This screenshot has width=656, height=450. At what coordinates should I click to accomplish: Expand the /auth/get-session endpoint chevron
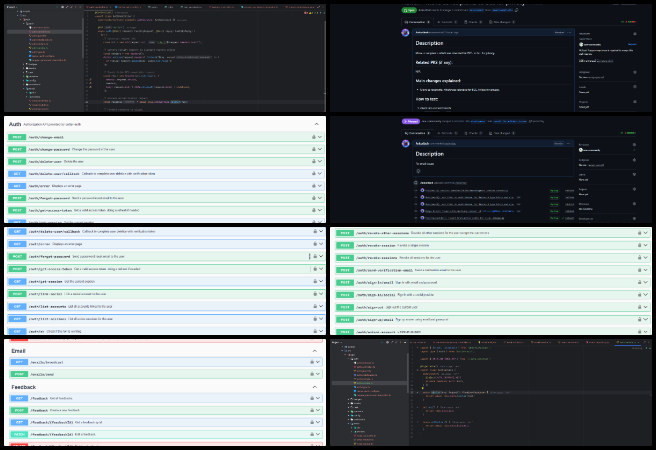click(321, 281)
